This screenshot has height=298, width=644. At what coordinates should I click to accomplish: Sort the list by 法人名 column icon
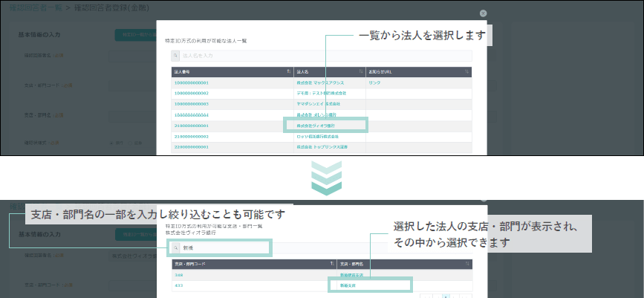(360, 72)
